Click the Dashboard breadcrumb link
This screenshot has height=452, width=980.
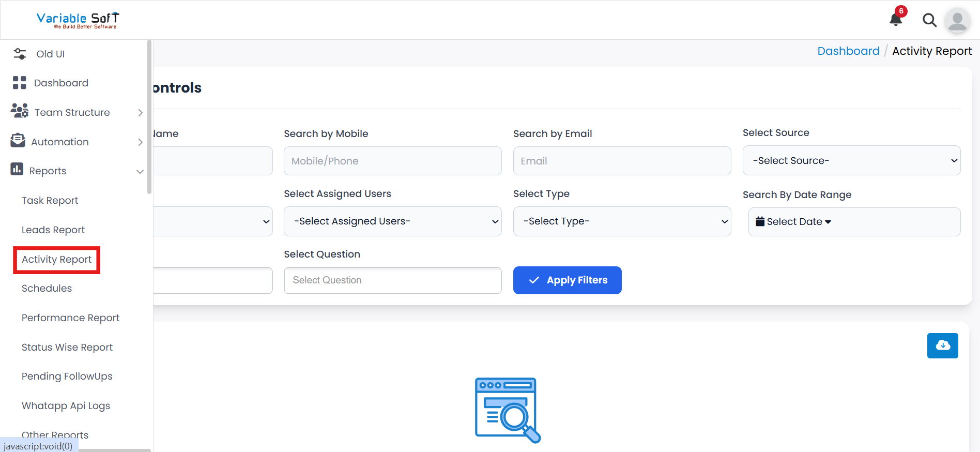point(848,51)
